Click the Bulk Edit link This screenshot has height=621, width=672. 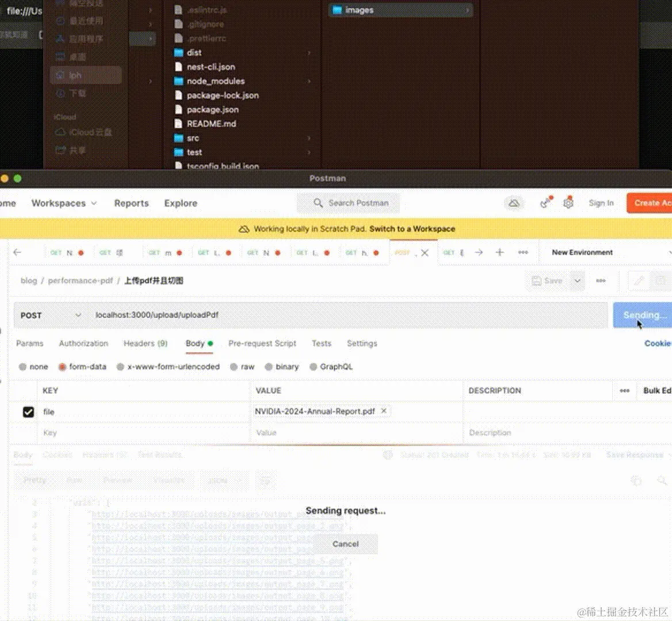pos(657,390)
